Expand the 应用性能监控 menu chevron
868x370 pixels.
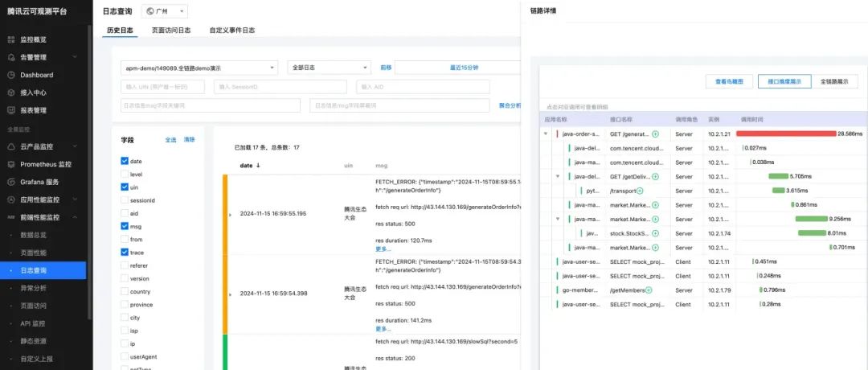76,199
